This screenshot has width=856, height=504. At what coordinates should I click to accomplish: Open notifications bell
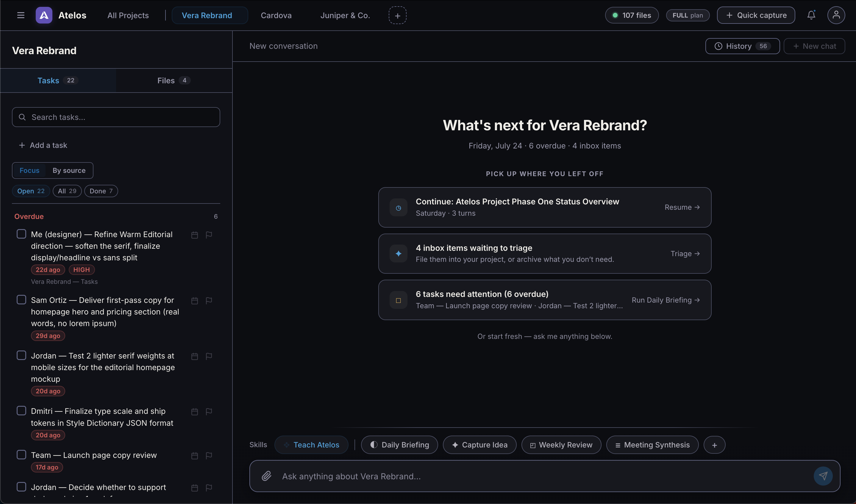pos(811,15)
